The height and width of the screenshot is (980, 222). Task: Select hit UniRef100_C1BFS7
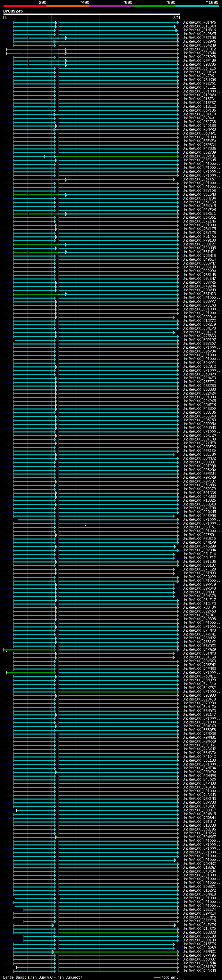click(199, 103)
